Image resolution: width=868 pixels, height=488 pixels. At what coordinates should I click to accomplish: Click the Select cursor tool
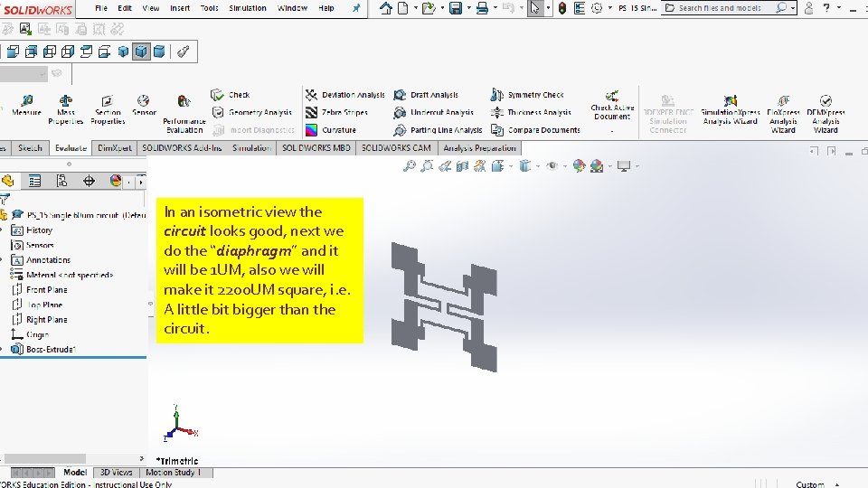tap(534, 8)
